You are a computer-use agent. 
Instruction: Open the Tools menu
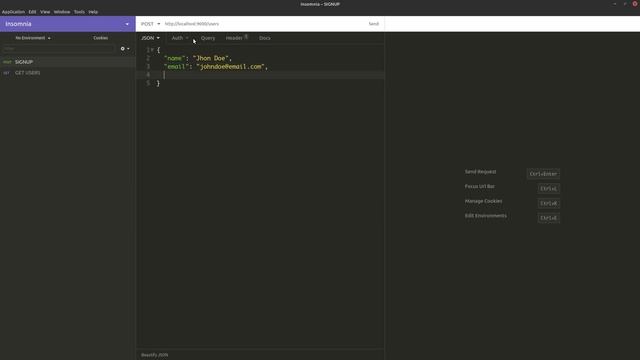point(79,12)
